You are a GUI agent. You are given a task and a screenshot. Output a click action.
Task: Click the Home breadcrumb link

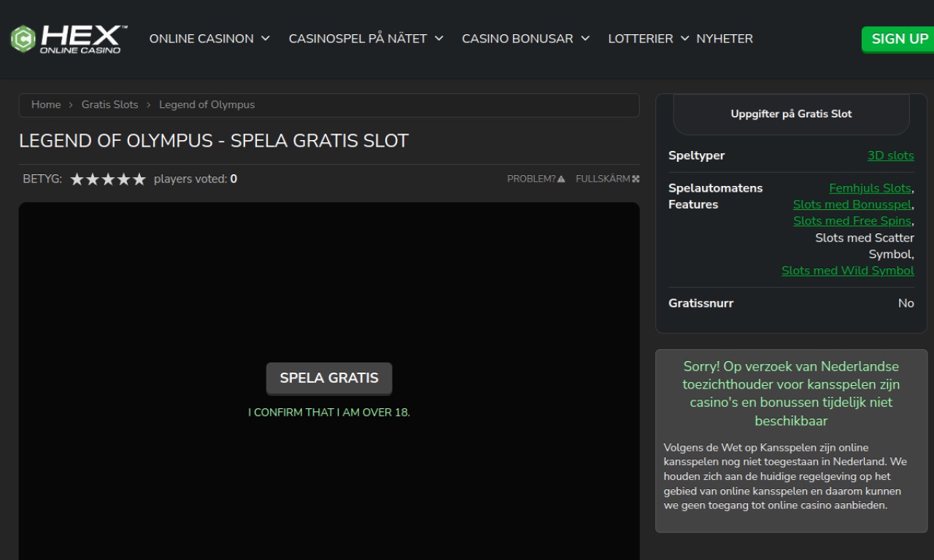(46, 105)
